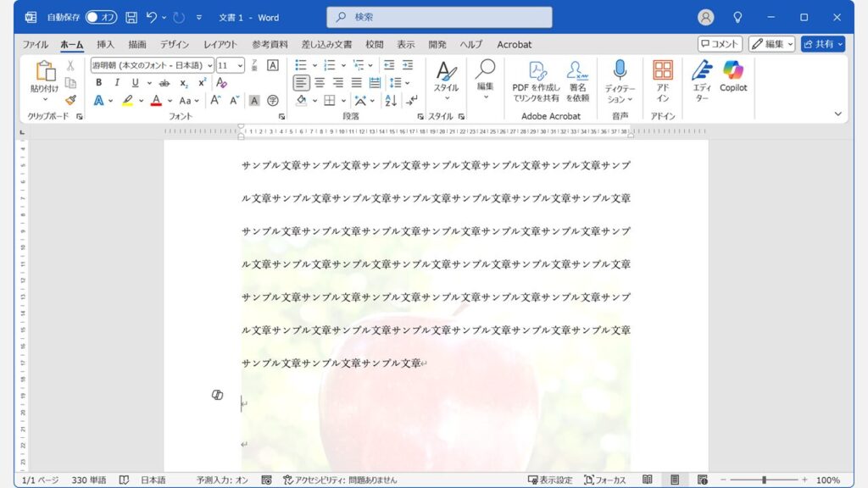868x488 pixels.
Task: Click the Sort A-Z icon
Action: pos(391,100)
